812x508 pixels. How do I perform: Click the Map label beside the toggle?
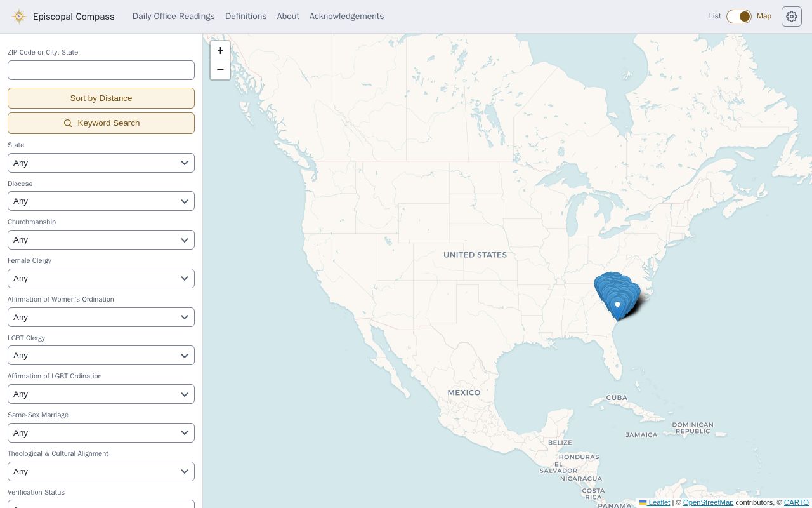click(764, 17)
